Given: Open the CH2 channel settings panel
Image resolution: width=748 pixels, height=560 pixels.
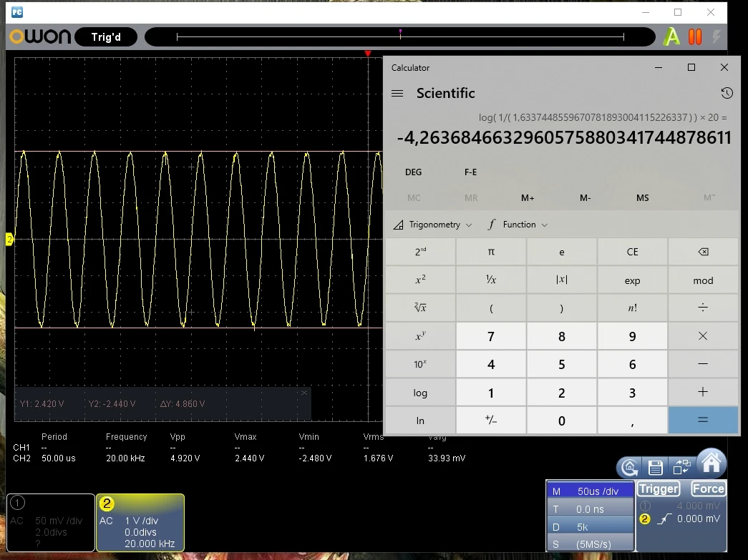Looking at the screenshot, I should pyautogui.click(x=140, y=523).
